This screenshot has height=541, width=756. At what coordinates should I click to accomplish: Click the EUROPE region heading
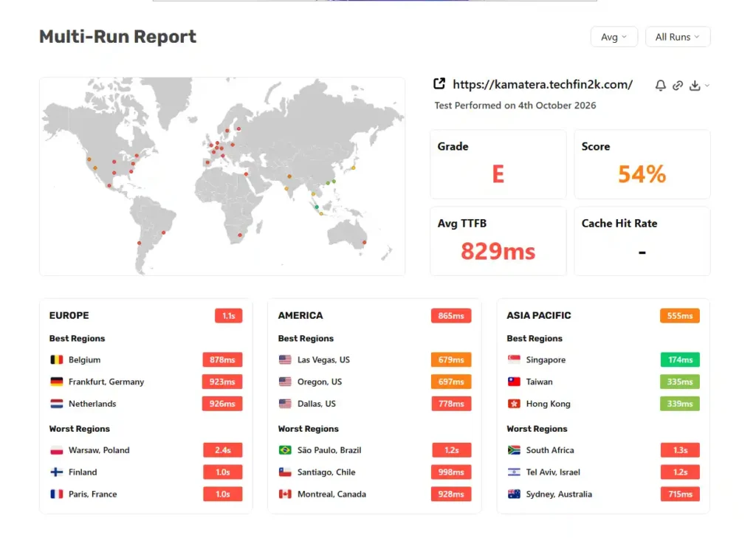[69, 315]
